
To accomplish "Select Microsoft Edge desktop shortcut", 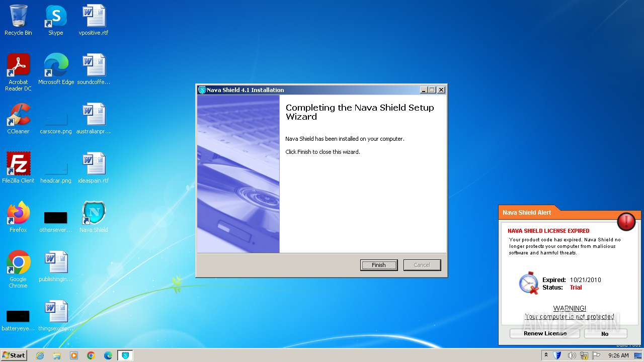I will 56,69.
